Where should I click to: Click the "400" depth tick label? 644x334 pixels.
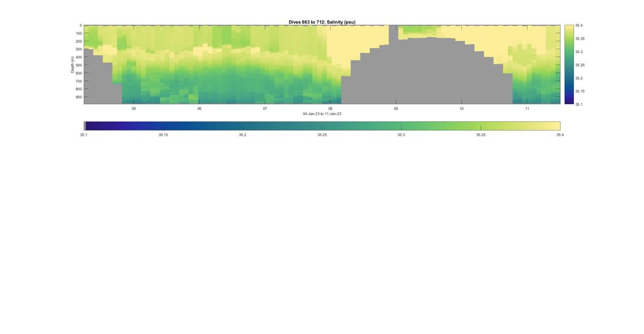(x=78, y=57)
